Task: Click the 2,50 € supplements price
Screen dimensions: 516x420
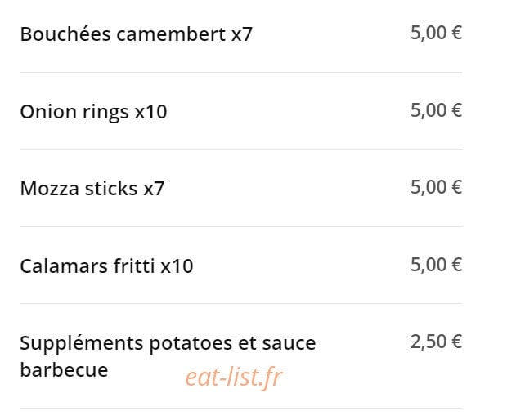Action: point(437,342)
